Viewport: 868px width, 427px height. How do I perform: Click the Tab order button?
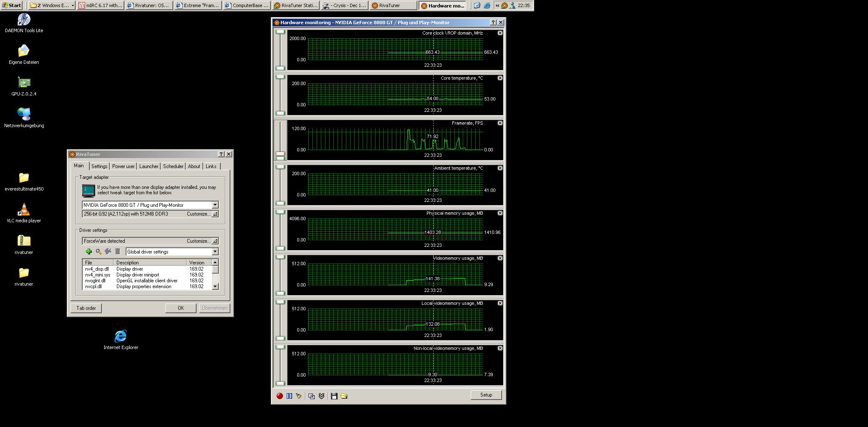point(86,308)
